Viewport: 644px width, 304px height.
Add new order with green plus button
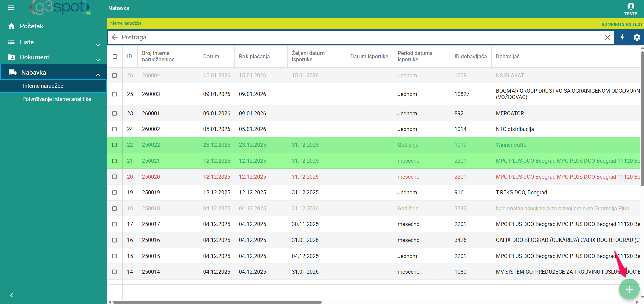tap(629, 289)
